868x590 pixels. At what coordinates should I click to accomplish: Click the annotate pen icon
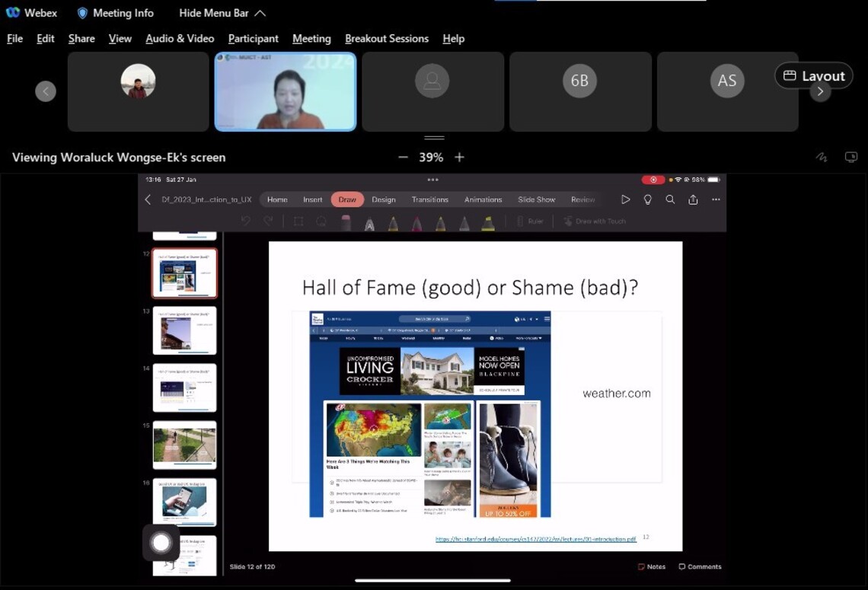click(x=821, y=158)
